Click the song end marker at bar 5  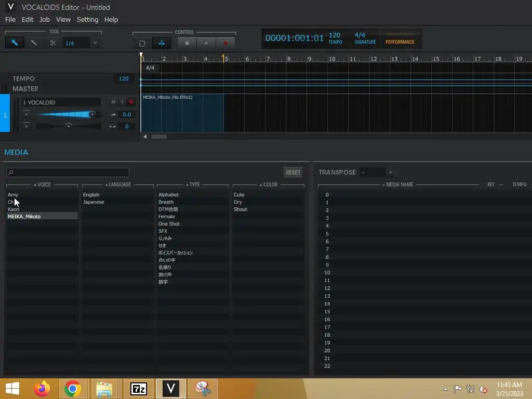pyautogui.click(x=223, y=58)
